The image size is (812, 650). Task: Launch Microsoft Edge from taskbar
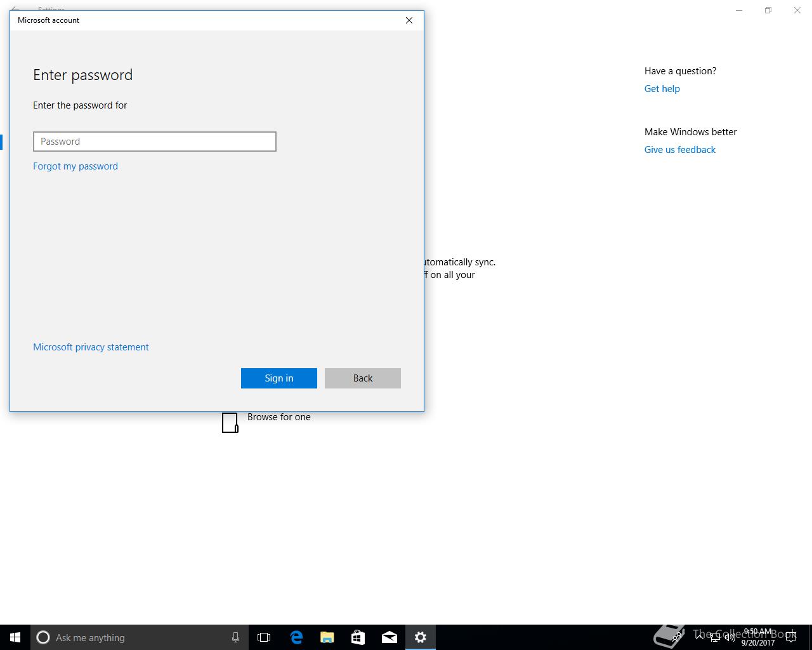(296, 637)
